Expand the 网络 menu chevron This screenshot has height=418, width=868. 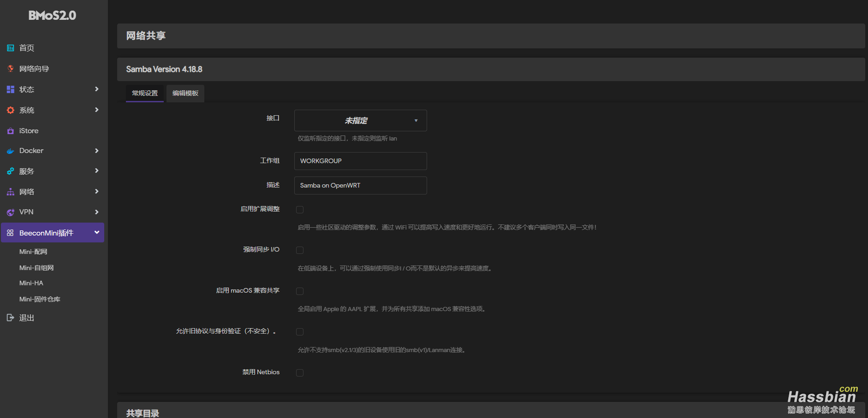click(x=97, y=191)
